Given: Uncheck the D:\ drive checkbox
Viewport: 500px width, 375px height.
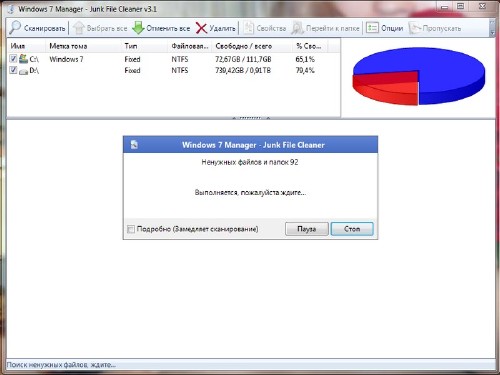Looking at the screenshot, I should click(13, 70).
